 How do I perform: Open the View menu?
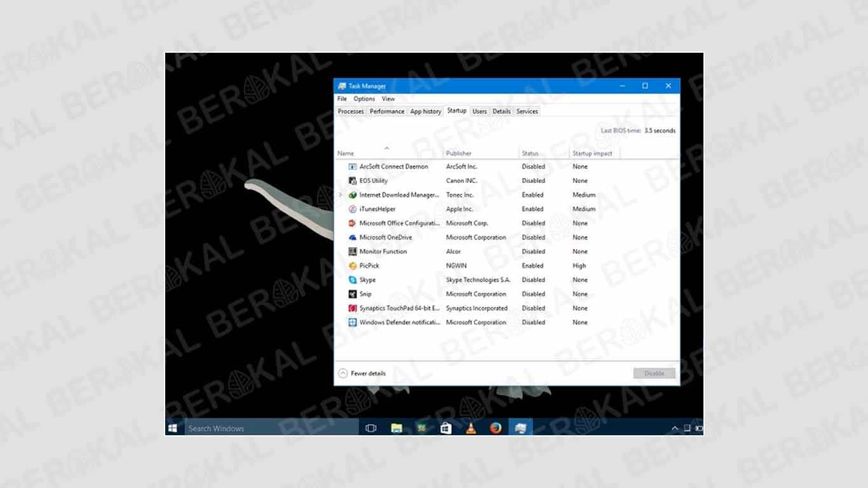388,98
